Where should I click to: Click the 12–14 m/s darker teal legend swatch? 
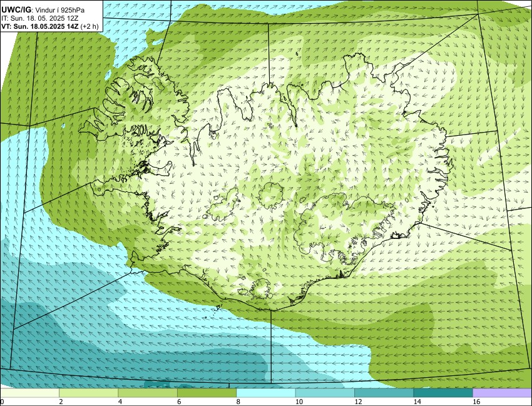coord(384,393)
